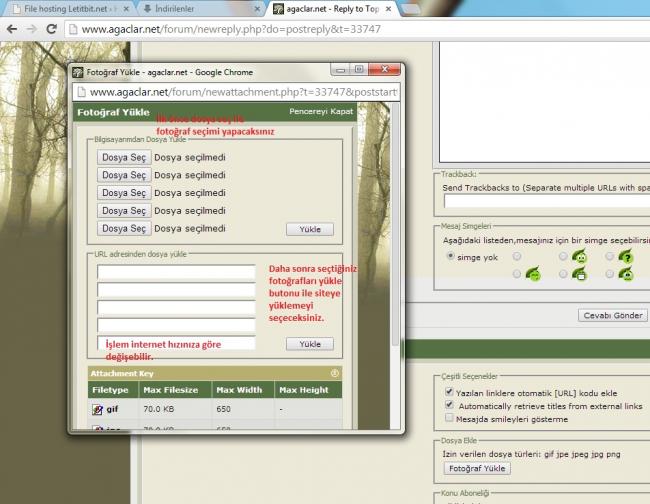The image size is (650, 504).
Task: Close the File hosting Letitbit.net tab
Action: pyautogui.click(x=126, y=9)
